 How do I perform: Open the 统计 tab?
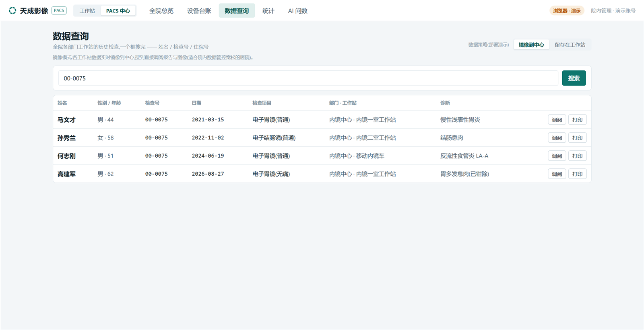(x=268, y=11)
